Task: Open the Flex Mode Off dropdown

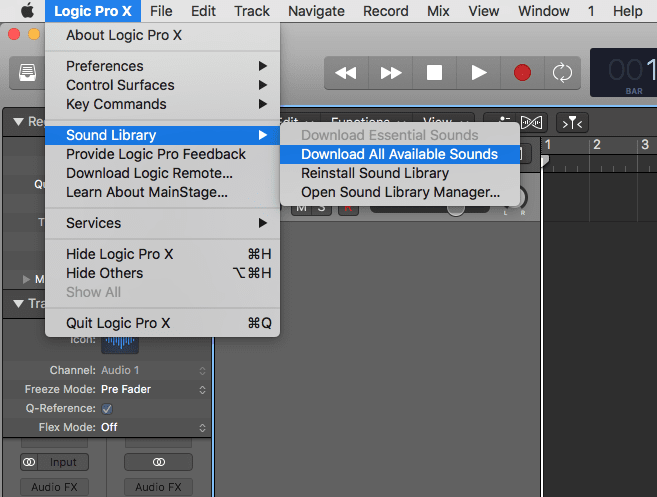Action: click(153, 427)
